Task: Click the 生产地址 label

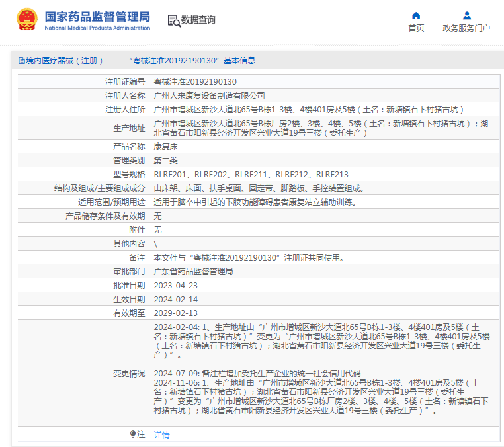Action: pyautogui.click(x=129, y=128)
